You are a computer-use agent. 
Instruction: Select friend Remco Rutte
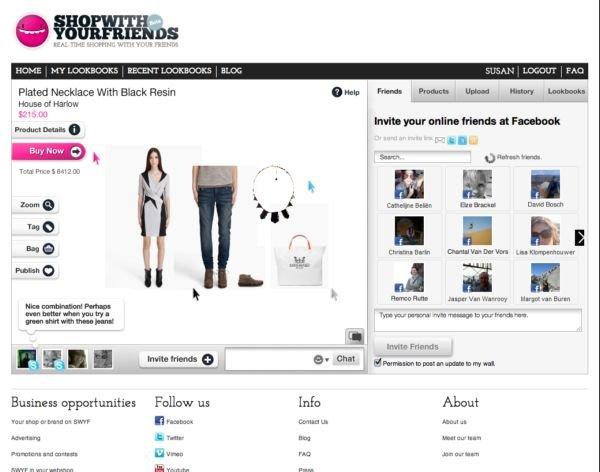(409, 282)
